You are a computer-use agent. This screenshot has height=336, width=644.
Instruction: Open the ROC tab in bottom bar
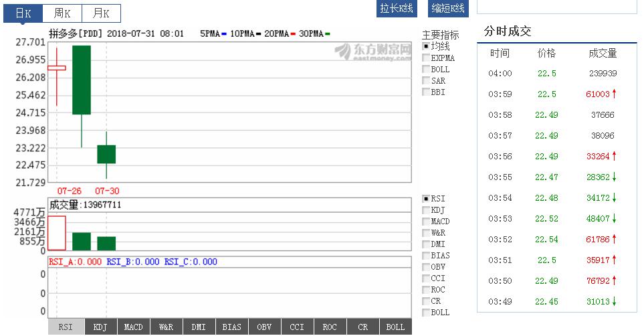coord(330,327)
